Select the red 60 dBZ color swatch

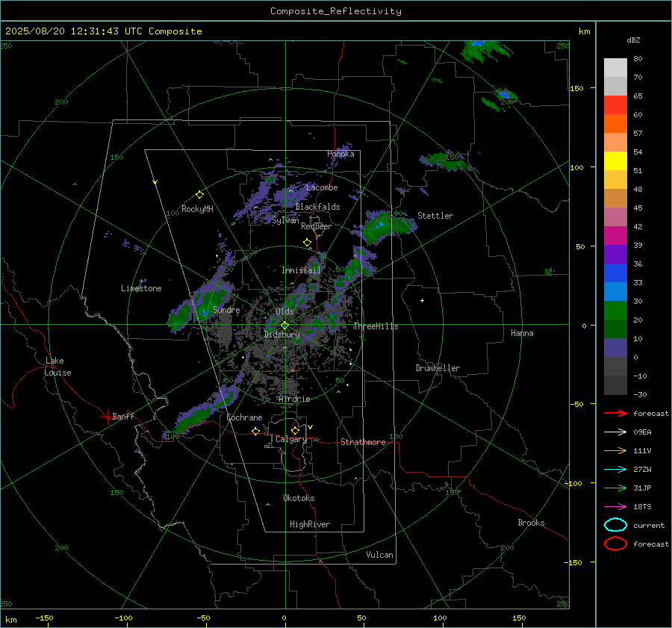tap(615, 105)
